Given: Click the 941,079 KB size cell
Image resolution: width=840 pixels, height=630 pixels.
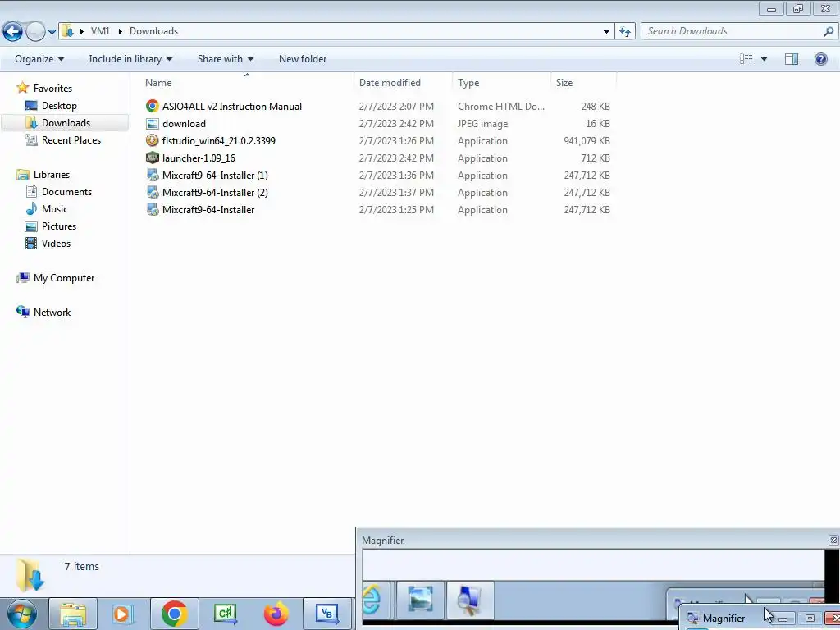Looking at the screenshot, I should 587,141.
